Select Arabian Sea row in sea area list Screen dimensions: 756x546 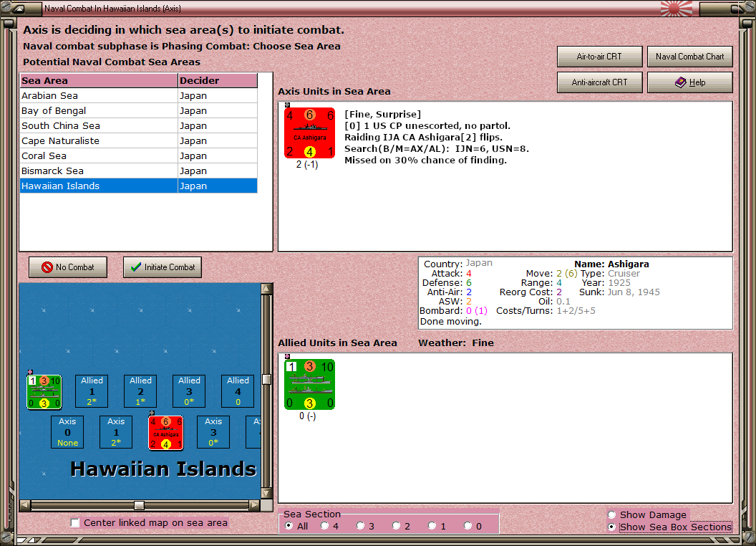pyautogui.click(x=138, y=95)
